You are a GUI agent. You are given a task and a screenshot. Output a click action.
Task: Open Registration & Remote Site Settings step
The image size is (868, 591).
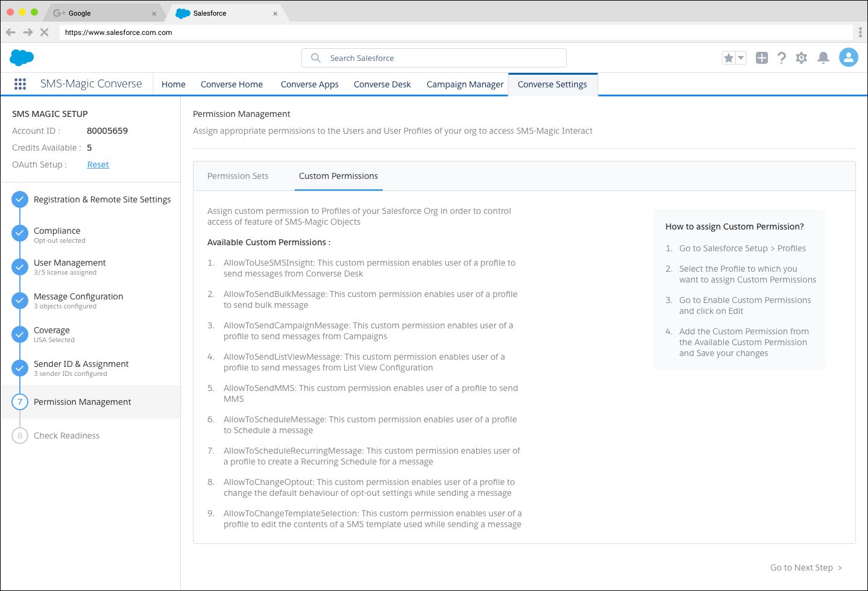point(102,199)
